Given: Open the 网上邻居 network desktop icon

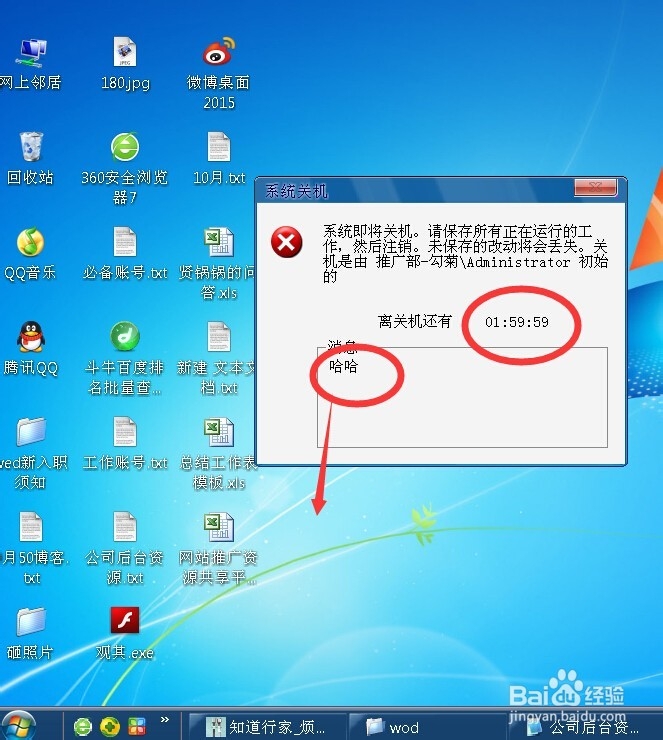Looking at the screenshot, I should pos(31,53).
